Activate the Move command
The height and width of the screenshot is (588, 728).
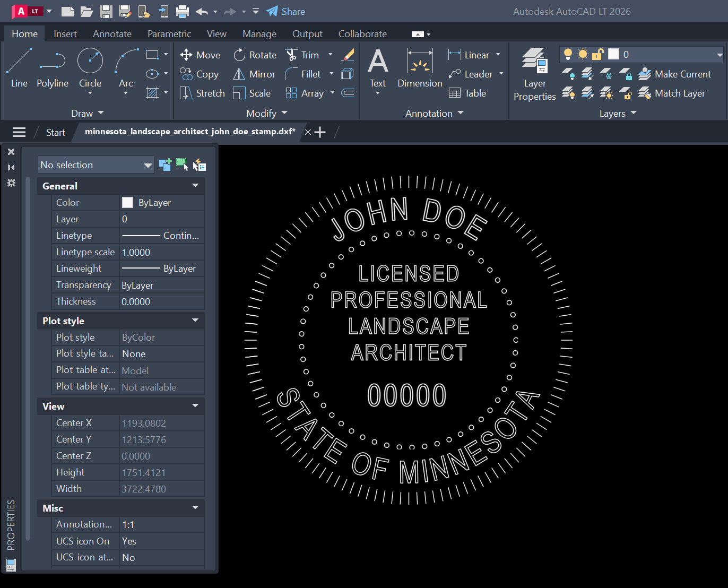200,55
